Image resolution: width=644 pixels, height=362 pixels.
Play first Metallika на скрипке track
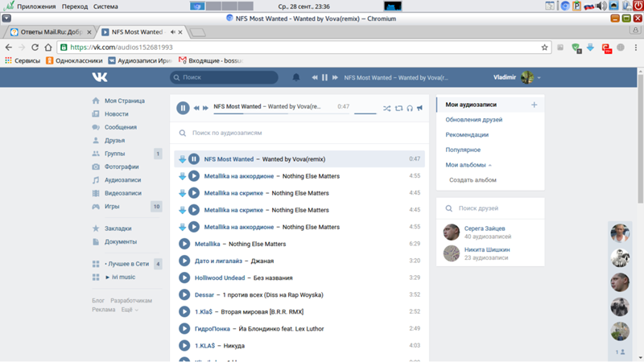click(194, 193)
